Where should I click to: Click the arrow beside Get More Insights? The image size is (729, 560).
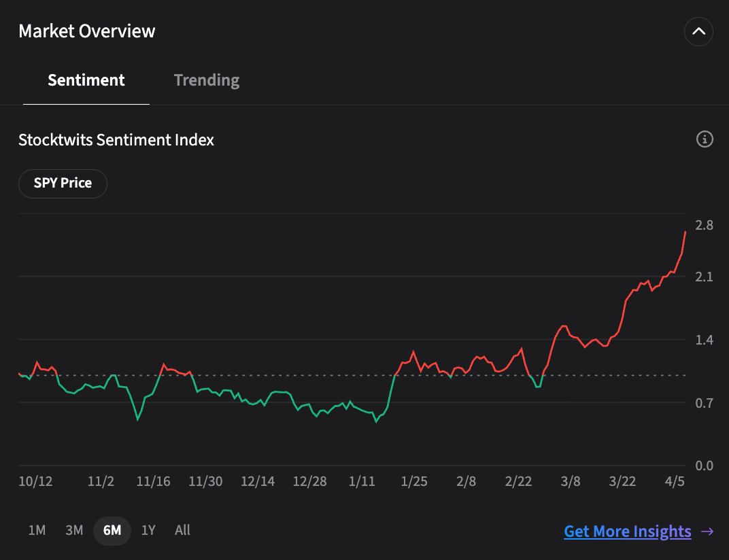pos(707,531)
